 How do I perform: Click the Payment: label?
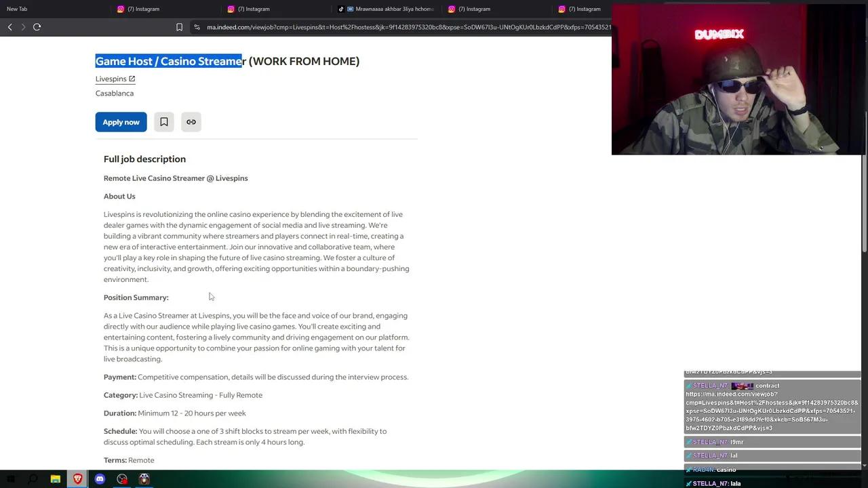[x=120, y=378]
